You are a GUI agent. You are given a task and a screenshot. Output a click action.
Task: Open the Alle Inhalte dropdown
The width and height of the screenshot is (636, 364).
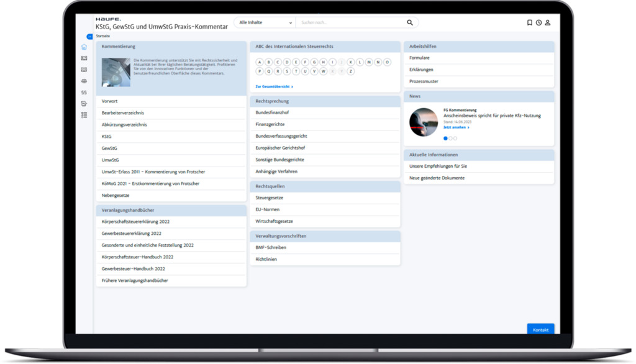(x=265, y=23)
